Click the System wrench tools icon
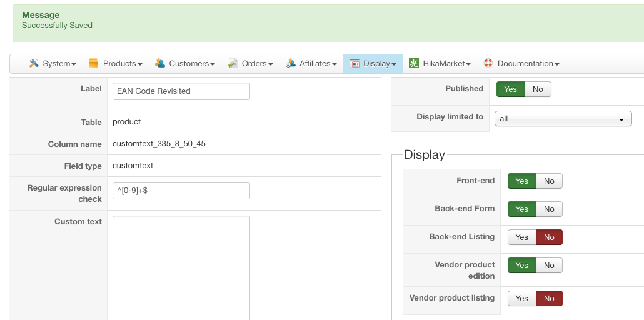Viewport: 644px width, 320px height. [34, 63]
